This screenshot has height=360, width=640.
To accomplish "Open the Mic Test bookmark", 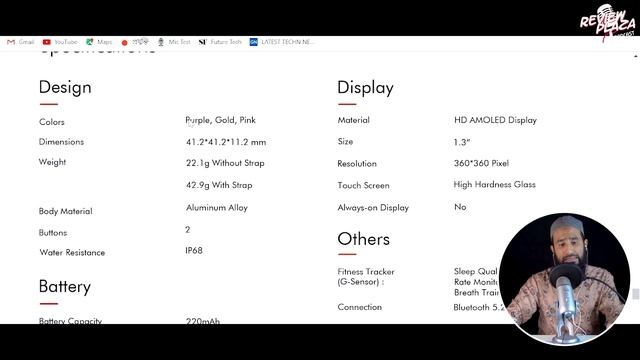I will click(174, 42).
